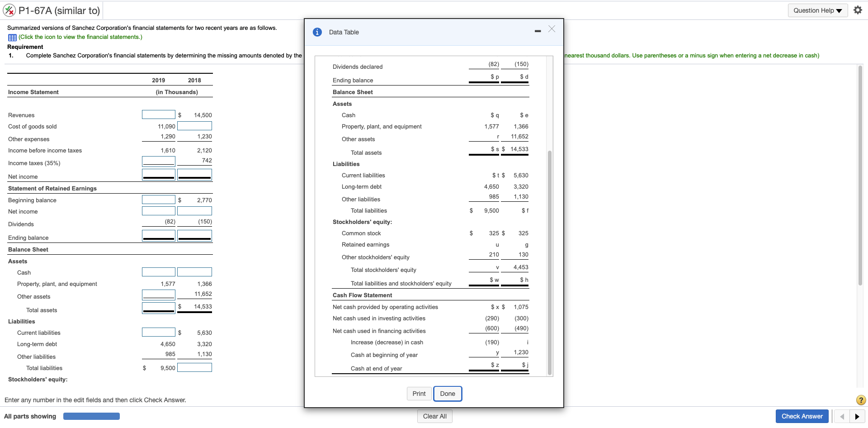Click the Data Table vertical scrollbar

[x=550, y=262]
